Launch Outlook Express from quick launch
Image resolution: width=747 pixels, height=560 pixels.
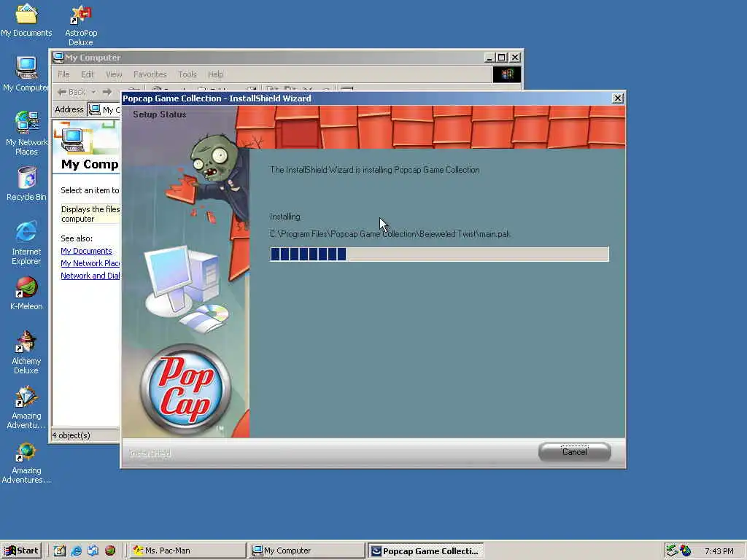click(93, 551)
